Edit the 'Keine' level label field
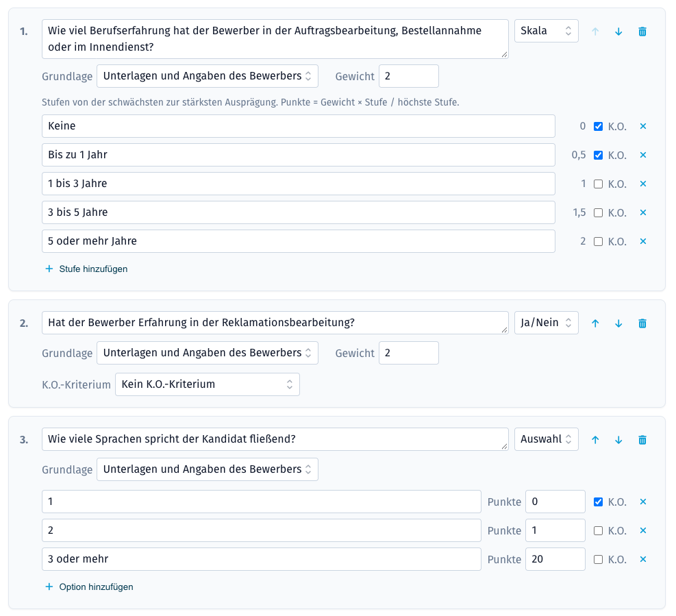This screenshot has width=676, height=616. (x=299, y=126)
